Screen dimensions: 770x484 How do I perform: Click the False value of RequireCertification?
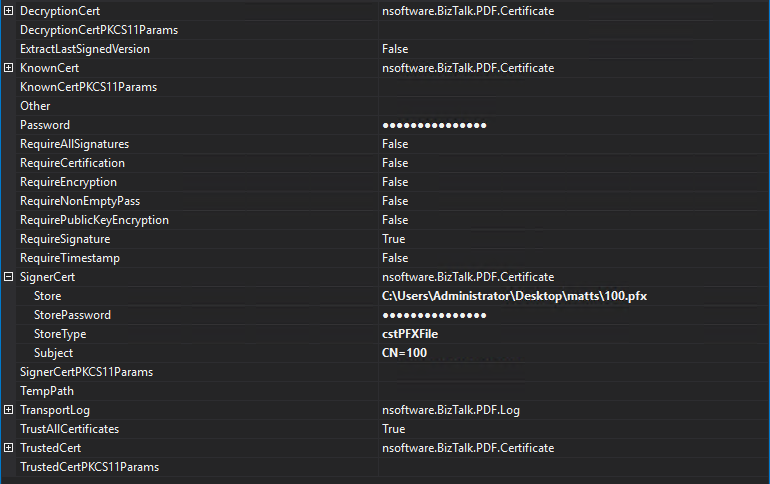click(x=395, y=163)
